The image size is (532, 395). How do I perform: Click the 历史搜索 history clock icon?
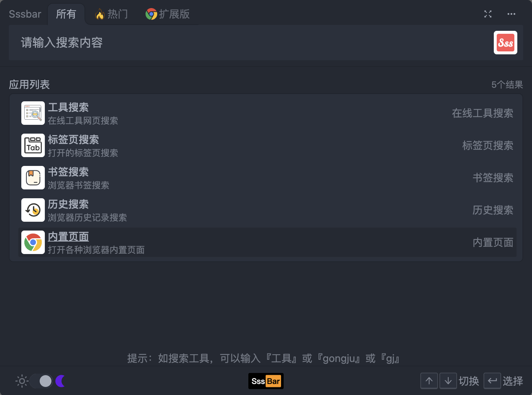point(33,210)
